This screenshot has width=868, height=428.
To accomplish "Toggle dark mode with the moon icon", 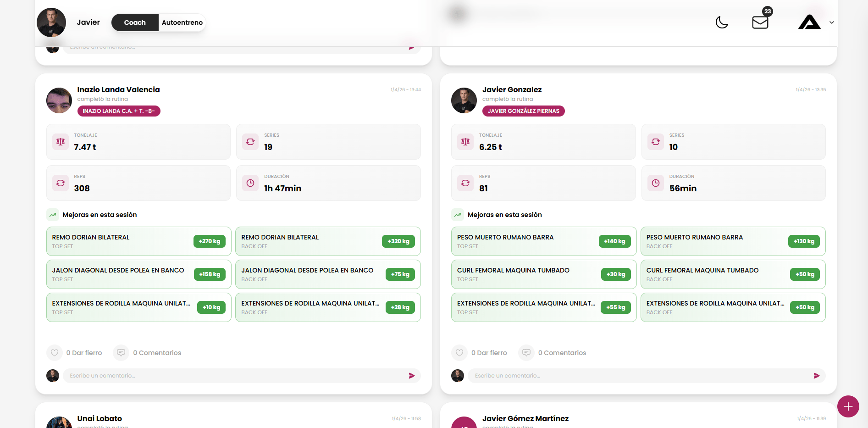I will [722, 22].
